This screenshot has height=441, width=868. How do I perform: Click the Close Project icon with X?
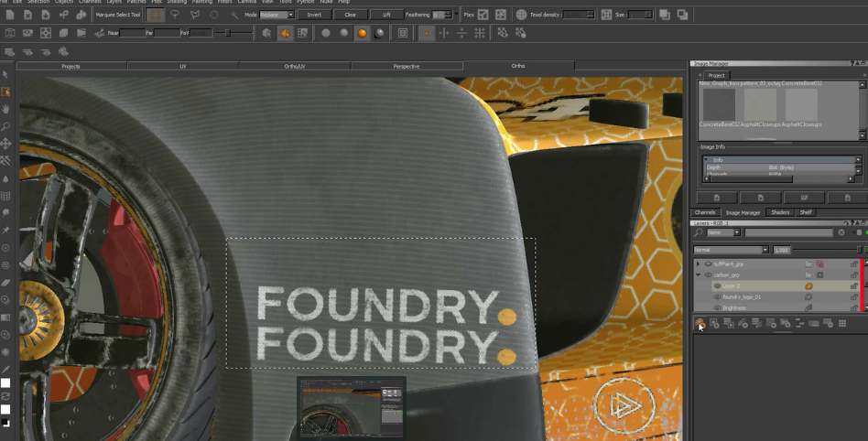(27, 15)
